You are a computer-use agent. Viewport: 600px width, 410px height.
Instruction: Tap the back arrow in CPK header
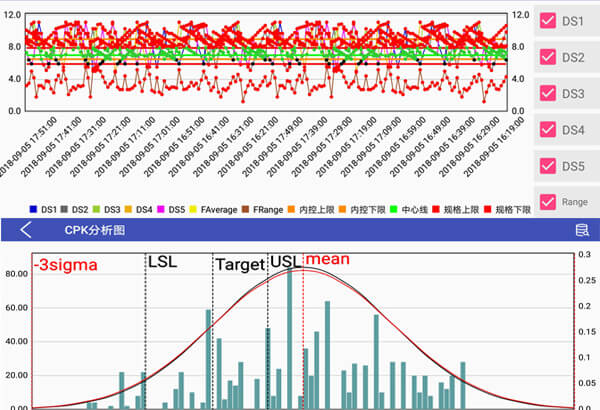[x=26, y=230]
